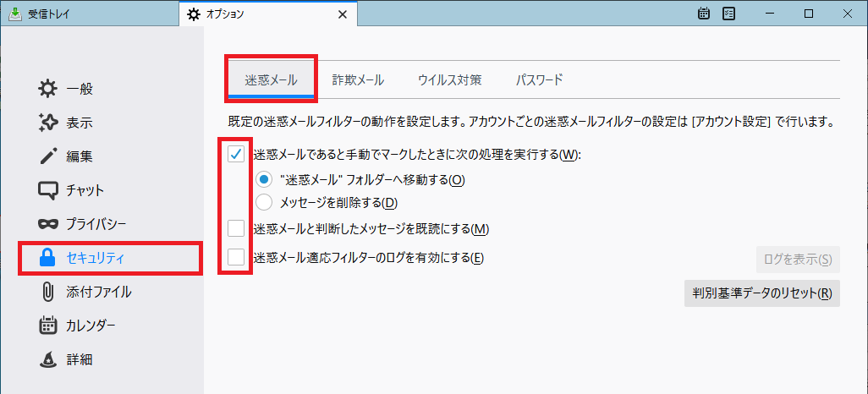The height and width of the screenshot is (394, 868).
Task: Switch to the 受信トレイ tab
Action: coord(90,14)
